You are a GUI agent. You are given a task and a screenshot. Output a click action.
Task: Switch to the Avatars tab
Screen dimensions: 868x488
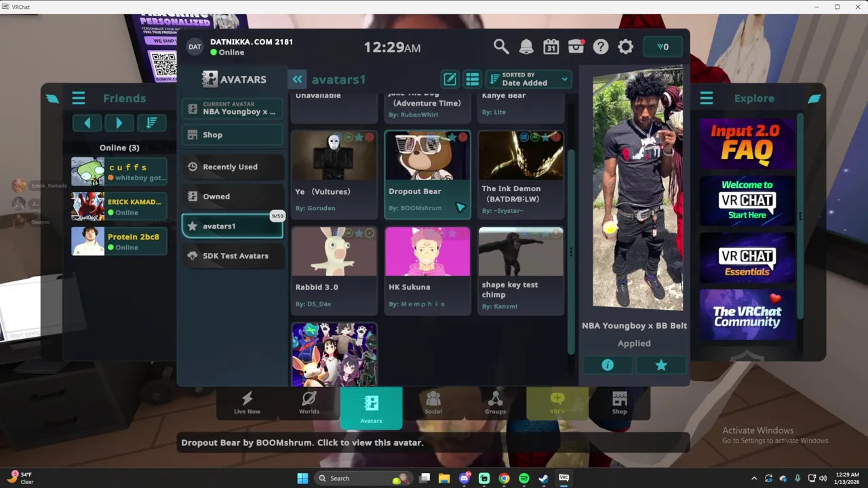point(371,408)
